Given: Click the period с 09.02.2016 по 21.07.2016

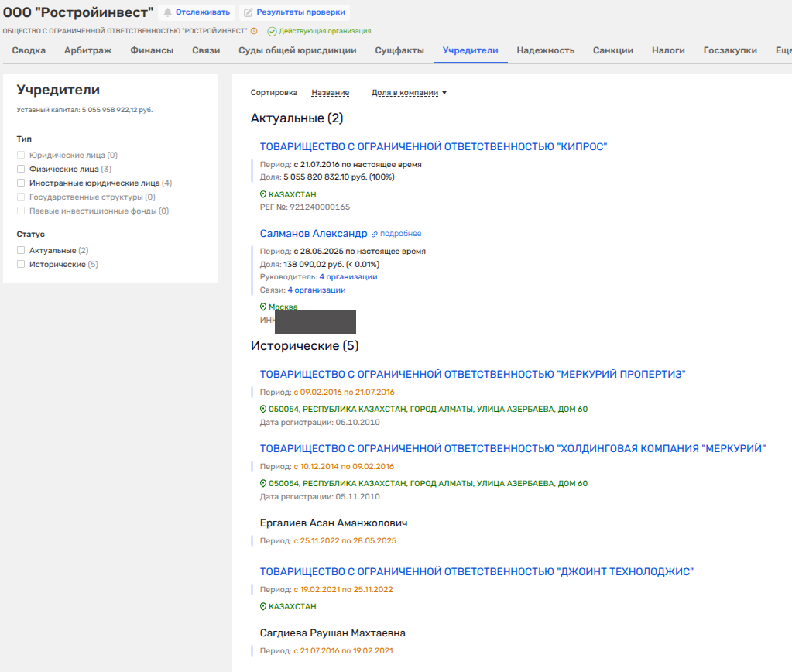Looking at the screenshot, I should tap(344, 392).
